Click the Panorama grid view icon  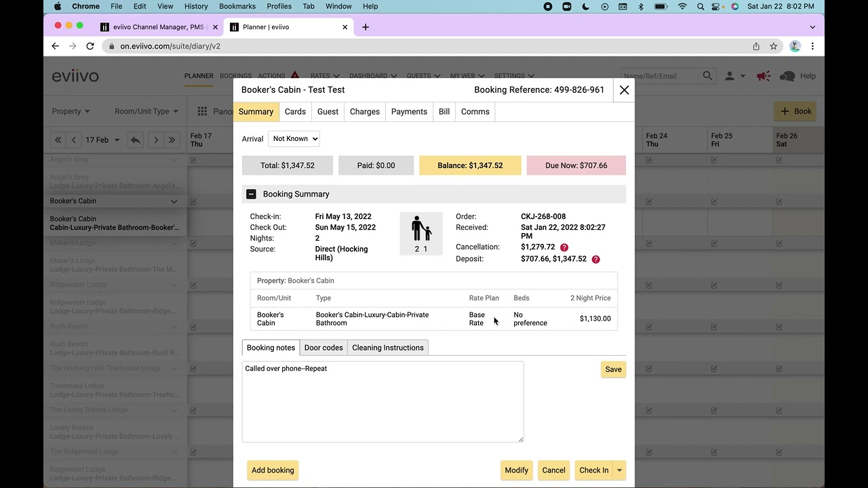point(202,111)
